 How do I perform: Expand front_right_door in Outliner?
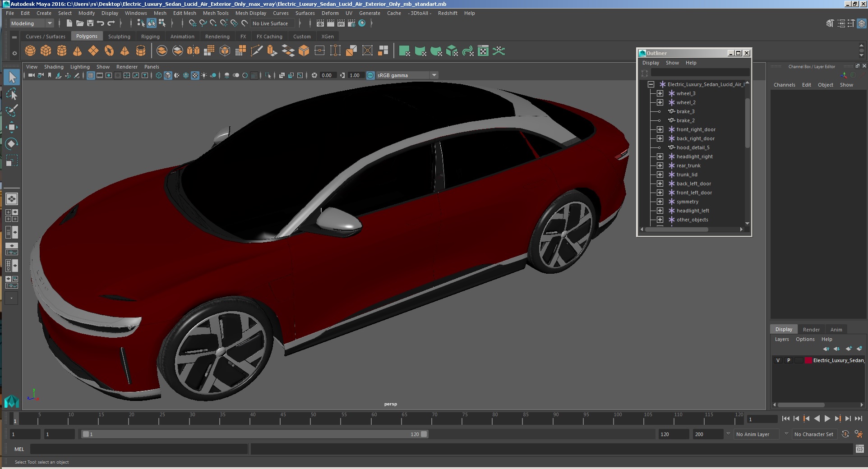coord(660,129)
